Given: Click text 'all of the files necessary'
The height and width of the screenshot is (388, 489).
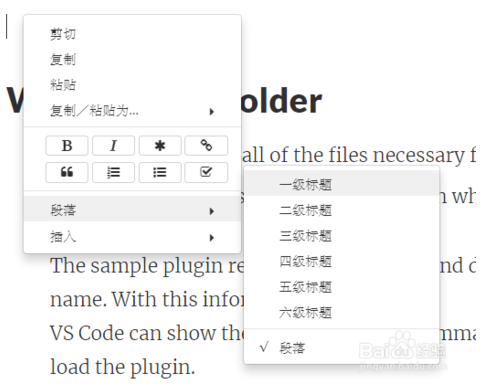Looking at the screenshot, I should pos(353,155).
